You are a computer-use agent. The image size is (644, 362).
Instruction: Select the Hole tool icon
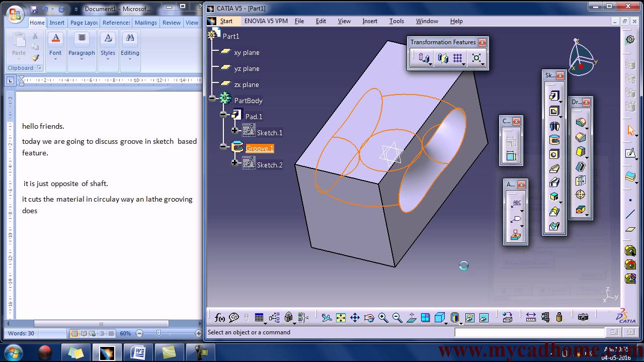(x=554, y=154)
